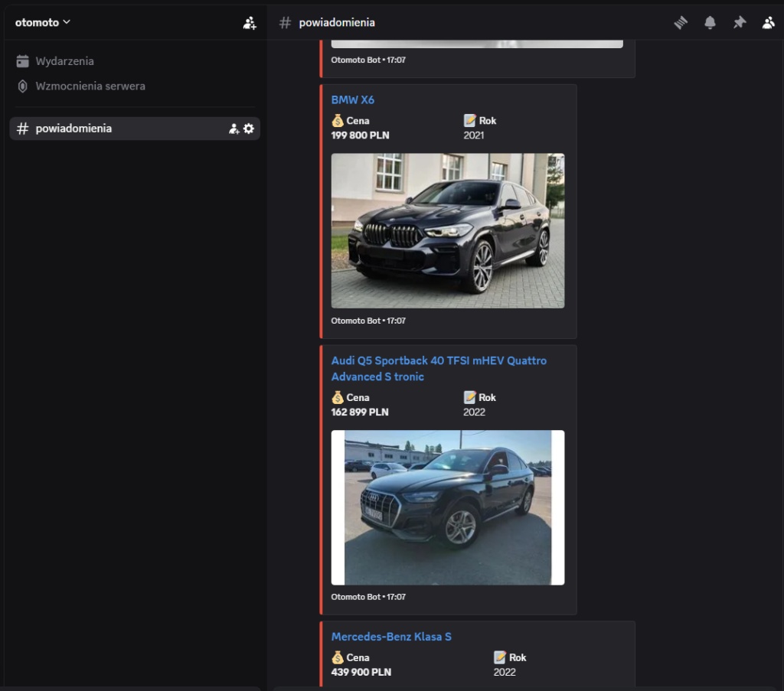Screen dimensions: 784x691
Task: Click the invite people icon beside otomoto
Action: [x=250, y=22]
